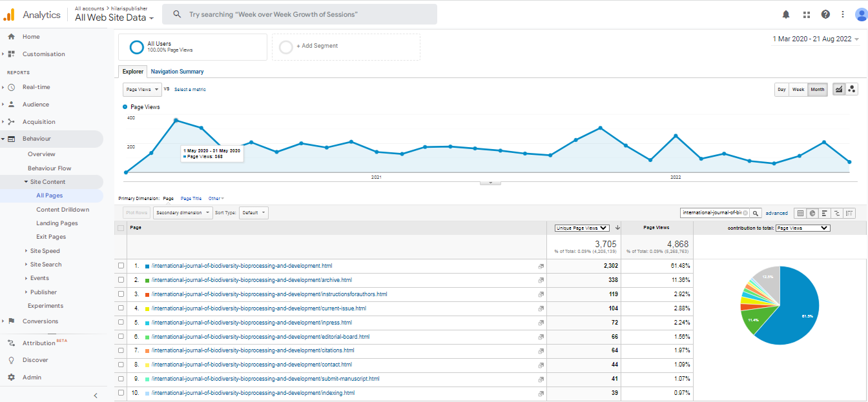
Task: Click the table filter search magnifier button
Action: [x=756, y=213]
